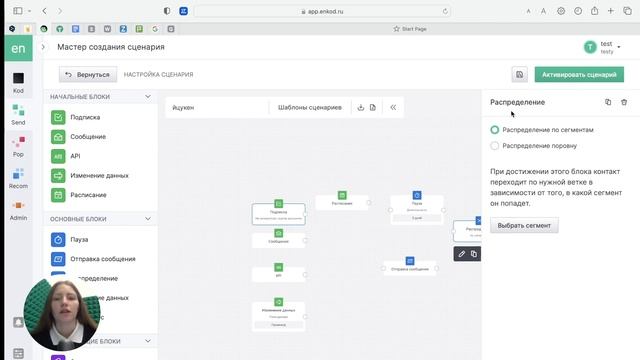The image size is (640, 360).
Task: Open the Admin section
Action: [18, 210]
